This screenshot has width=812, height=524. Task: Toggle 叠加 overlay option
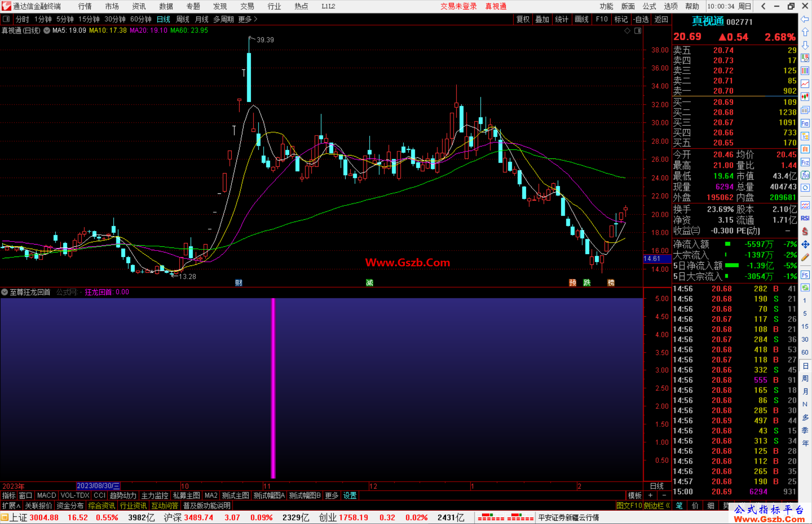(542, 19)
